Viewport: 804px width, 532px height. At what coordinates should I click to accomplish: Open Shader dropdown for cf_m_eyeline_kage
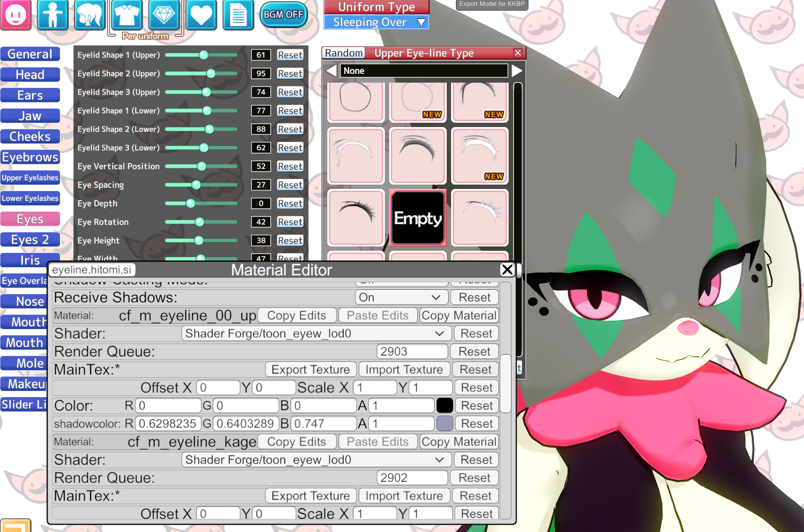tap(316, 460)
